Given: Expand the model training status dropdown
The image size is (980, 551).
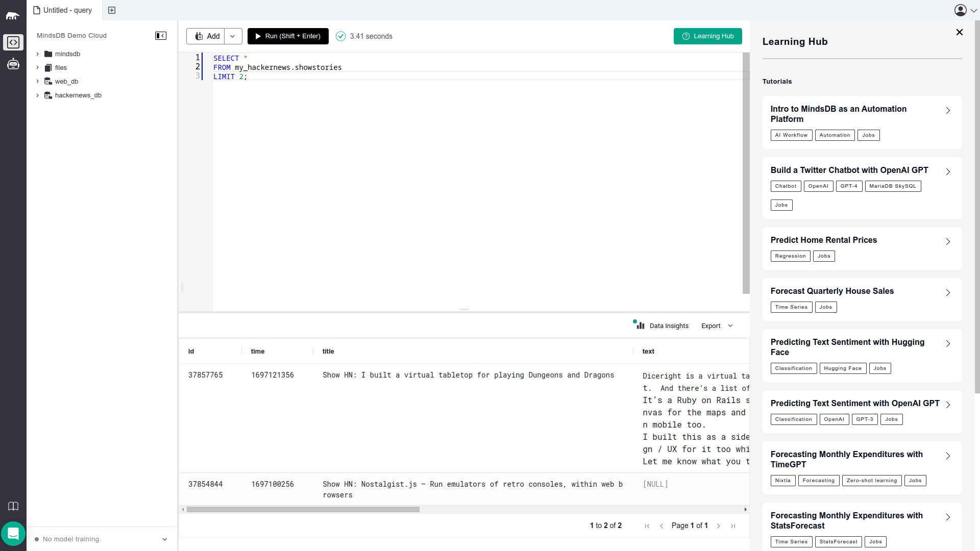Looking at the screenshot, I should (165, 539).
